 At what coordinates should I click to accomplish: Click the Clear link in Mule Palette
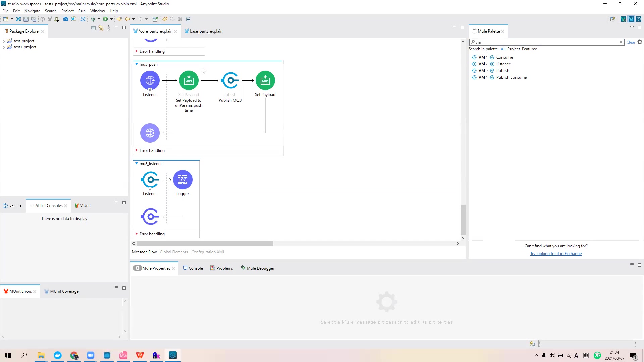(x=631, y=42)
